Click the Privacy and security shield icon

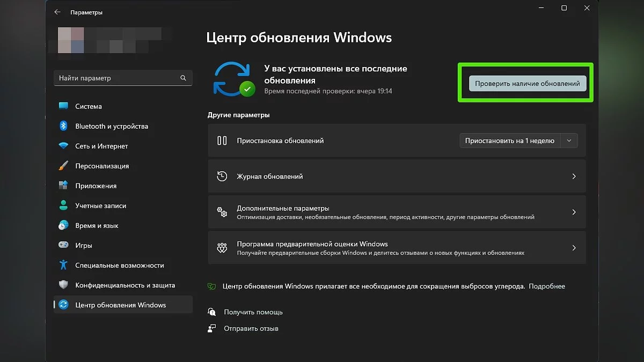click(64, 285)
